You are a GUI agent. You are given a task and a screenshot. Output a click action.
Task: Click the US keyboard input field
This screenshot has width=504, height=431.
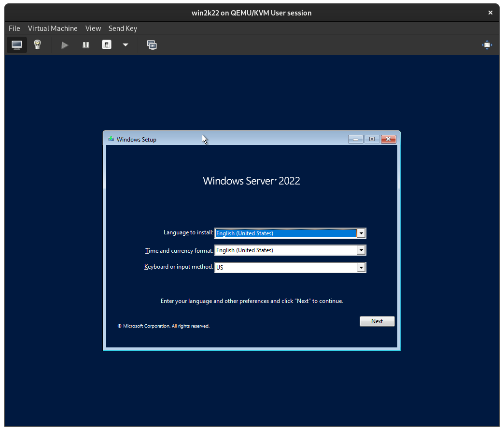coord(285,267)
